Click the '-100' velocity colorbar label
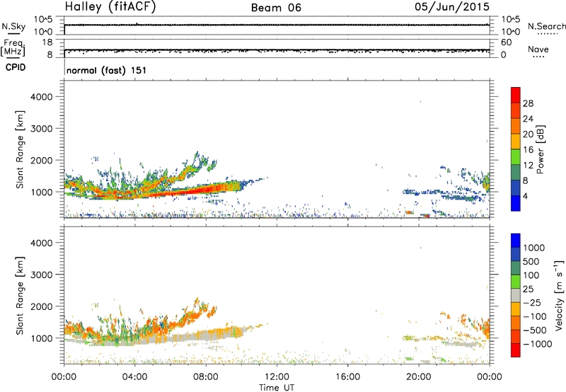Viewport: 566px width, 392px height. click(x=535, y=316)
